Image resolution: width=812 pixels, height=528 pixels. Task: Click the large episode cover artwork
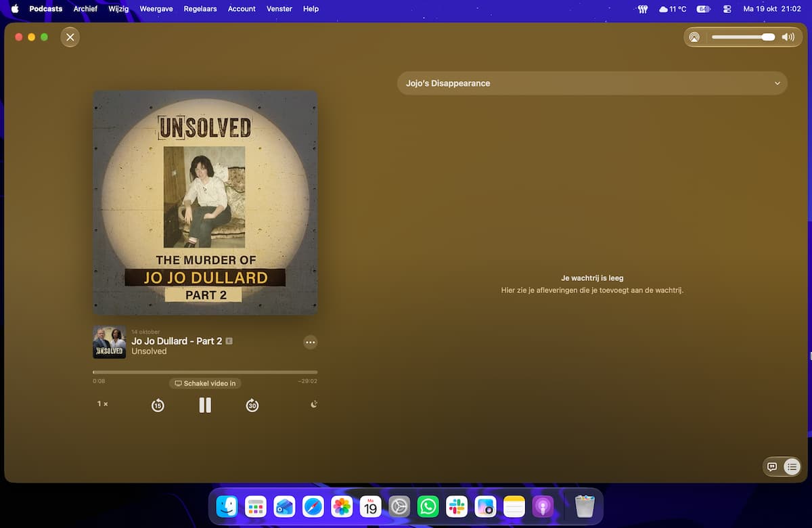205,202
